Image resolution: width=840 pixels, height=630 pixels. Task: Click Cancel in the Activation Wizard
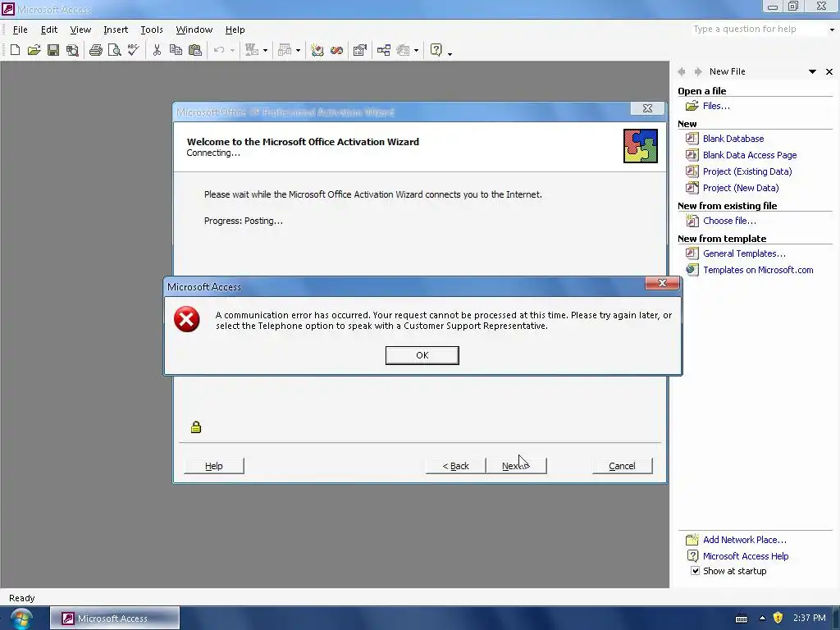(x=622, y=466)
